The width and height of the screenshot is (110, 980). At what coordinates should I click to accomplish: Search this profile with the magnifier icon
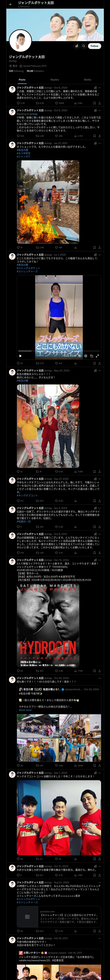[x=83, y=46]
